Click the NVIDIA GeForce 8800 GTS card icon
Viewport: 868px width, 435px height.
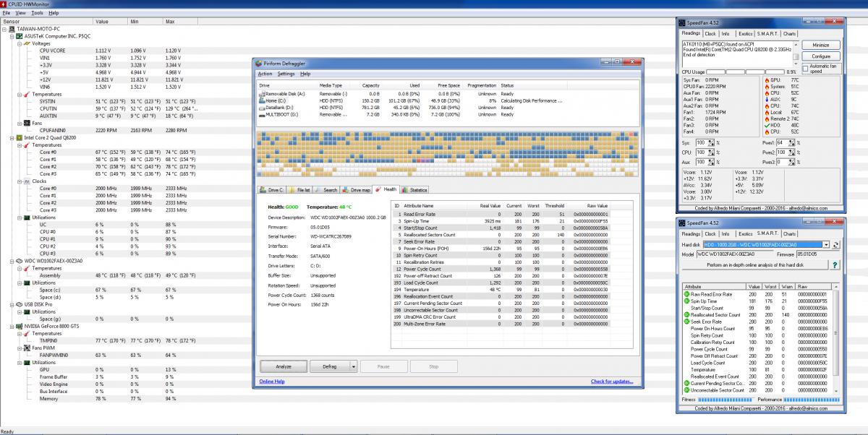click(20, 326)
